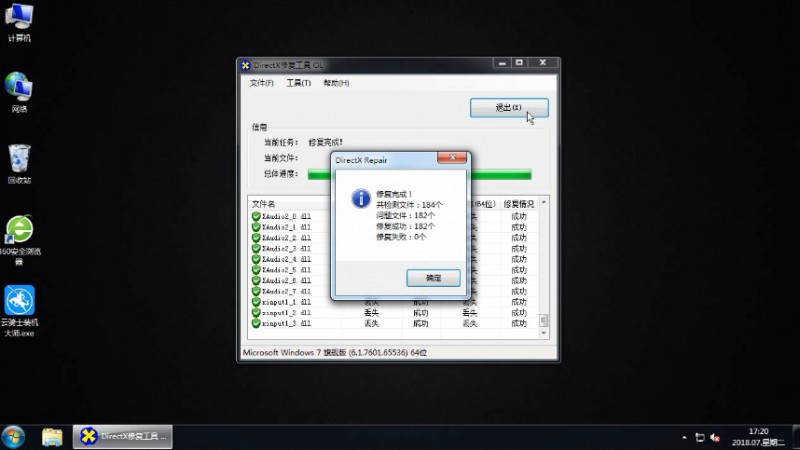800x450 pixels.
Task: Close the DirectX Repair dialog
Action: (x=452, y=158)
